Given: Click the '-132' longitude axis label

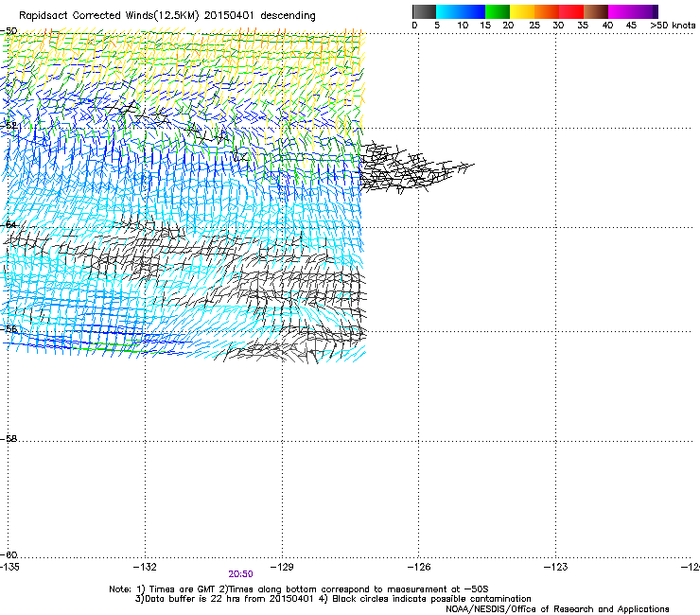Looking at the screenshot, I should (x=145, y=567).
